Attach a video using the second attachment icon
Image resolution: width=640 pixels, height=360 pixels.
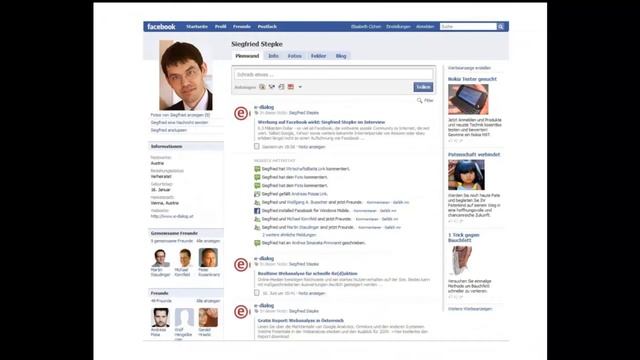click(x=272, y=87)
